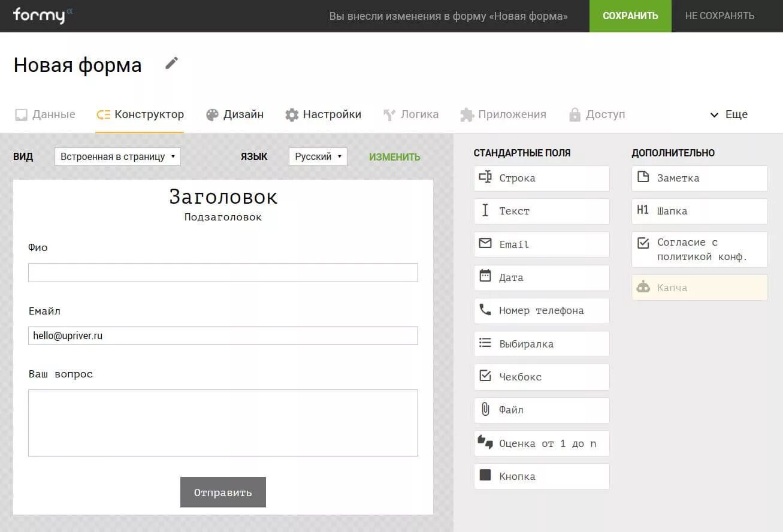783x532 pixels.
Task: Add the Email field button
Action: coord(542,244)
